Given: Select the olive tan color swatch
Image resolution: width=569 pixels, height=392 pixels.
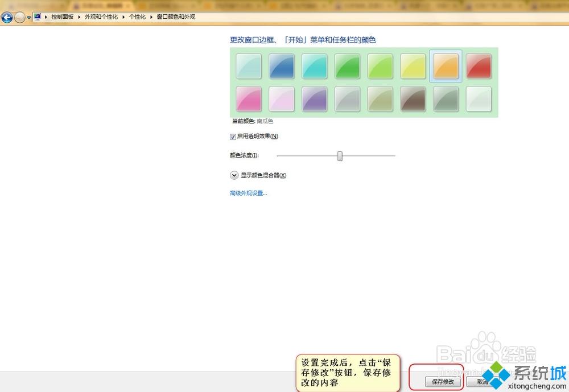Looking at the screenshot, I should (x=380, y=99).
